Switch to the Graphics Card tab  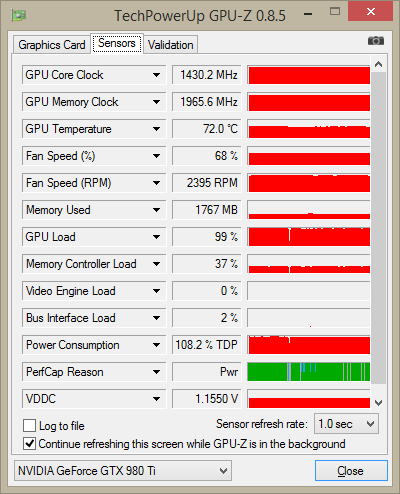52,45
